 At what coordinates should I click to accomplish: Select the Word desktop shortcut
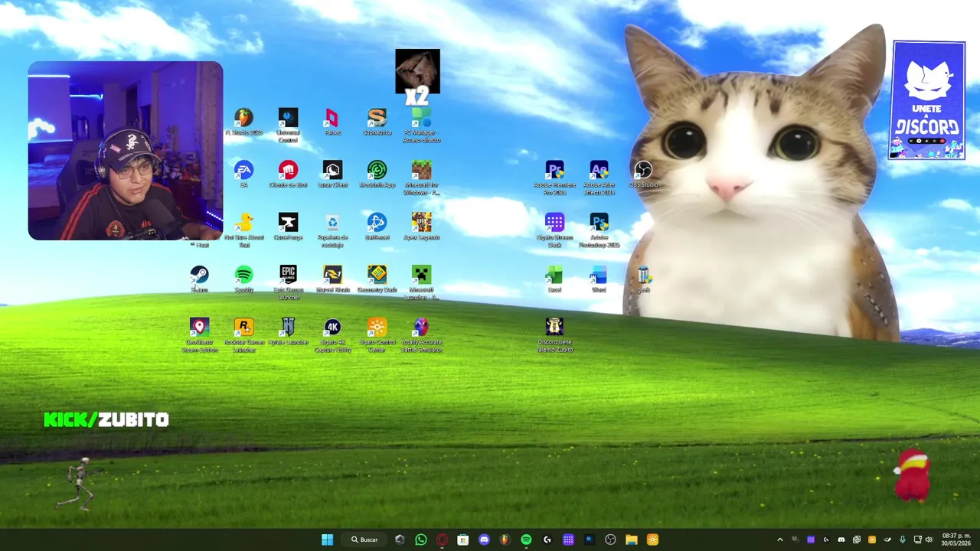coord(599,279)
